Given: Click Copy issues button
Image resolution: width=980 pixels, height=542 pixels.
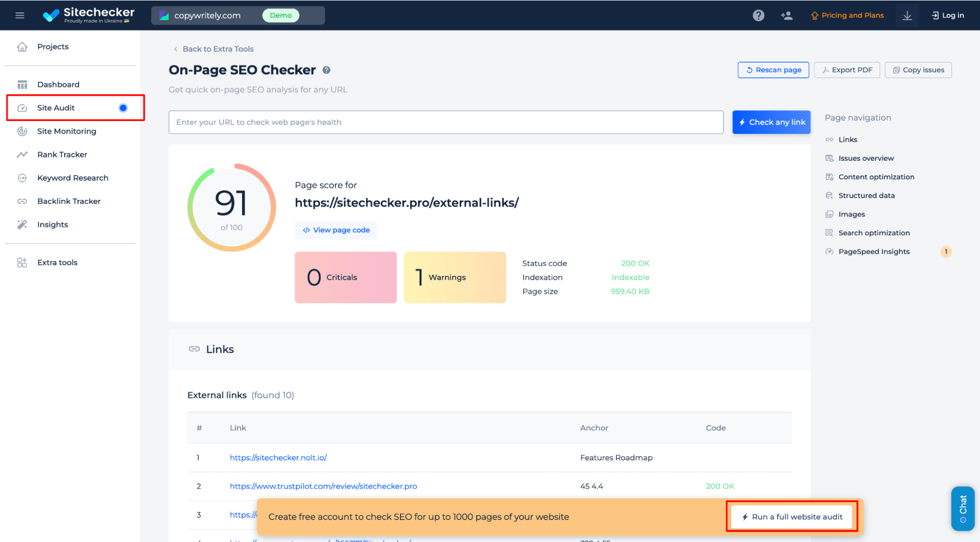Looking at the screenshot, I should coord(918,70).
